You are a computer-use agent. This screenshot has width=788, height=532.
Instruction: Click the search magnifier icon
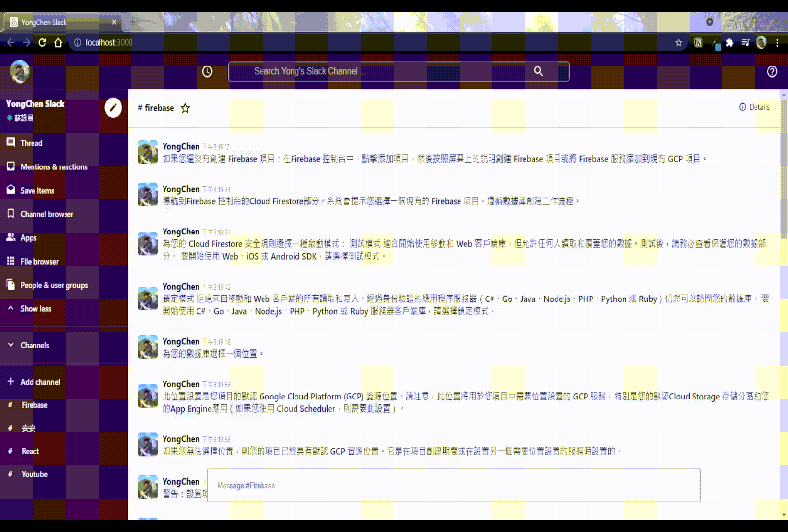click(x=538, y=71)
